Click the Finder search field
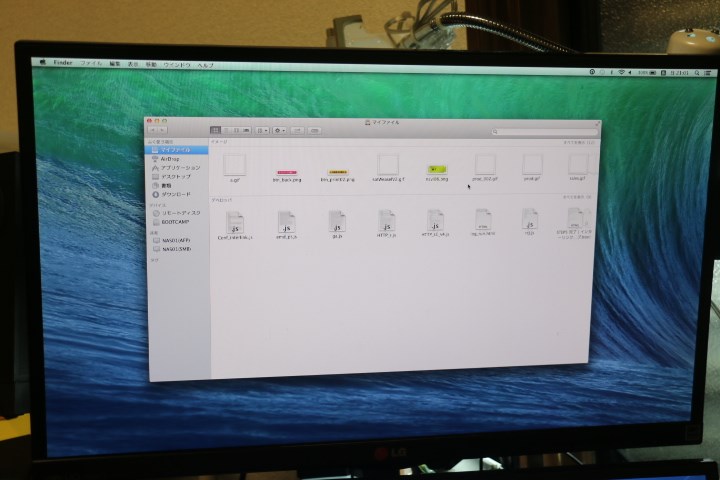 tap(545, 132)
